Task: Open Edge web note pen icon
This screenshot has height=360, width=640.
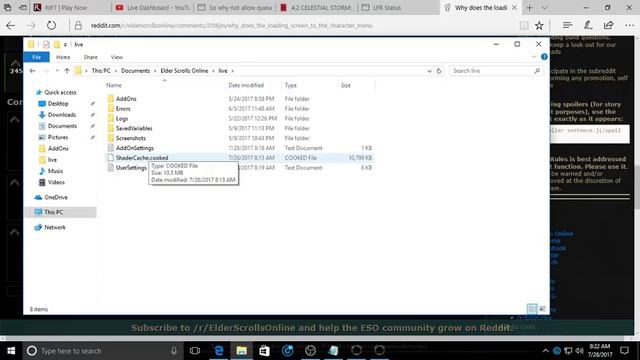Action: (x=588, y=25)
